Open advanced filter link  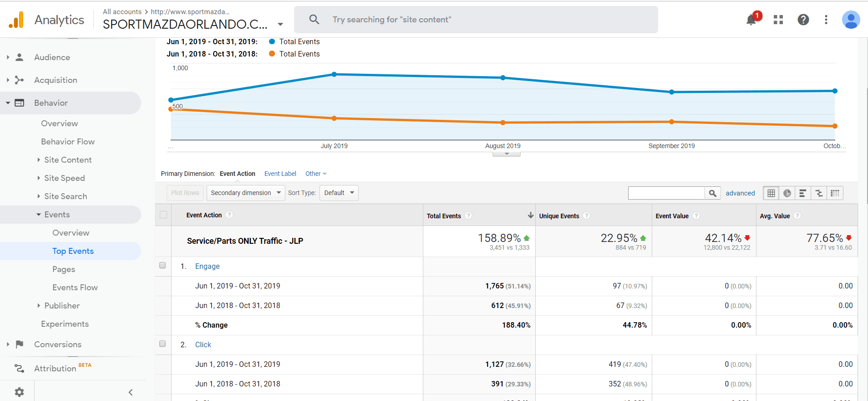[x=740, y=193]
